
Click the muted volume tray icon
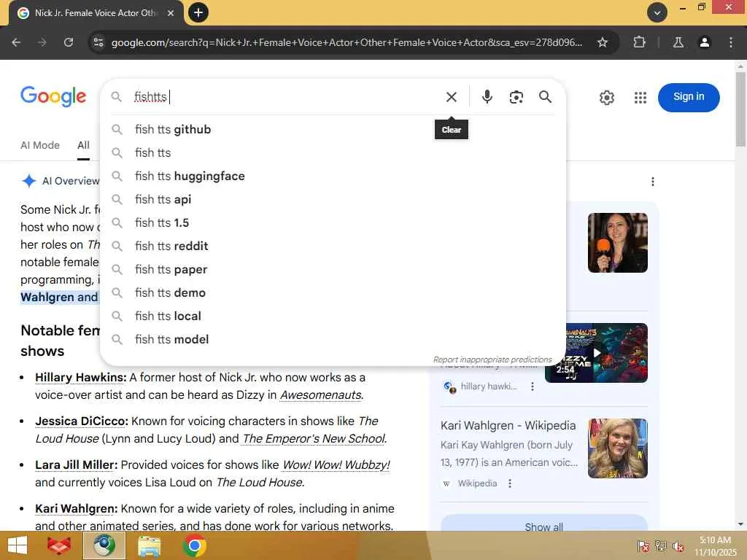[678, 546]
